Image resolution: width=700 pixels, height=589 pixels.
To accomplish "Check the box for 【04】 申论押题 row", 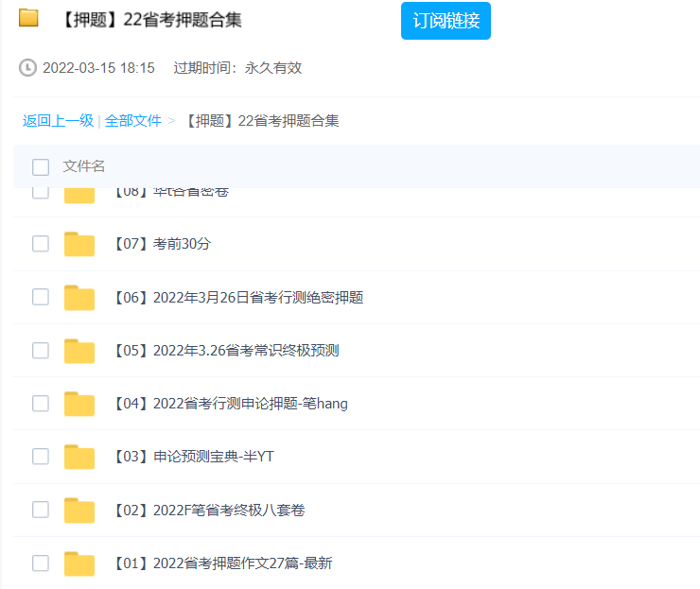I will pyautogui.click(x=41, y=404).
